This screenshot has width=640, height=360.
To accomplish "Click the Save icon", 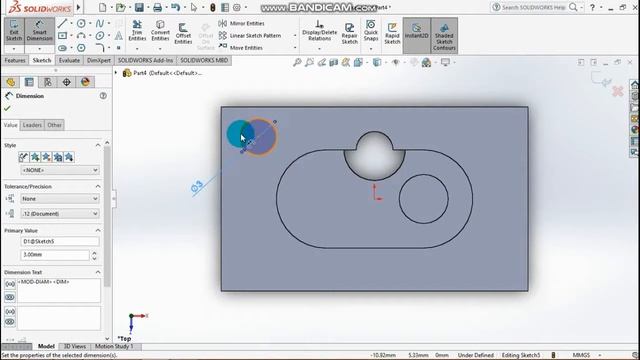I will 139,7.
